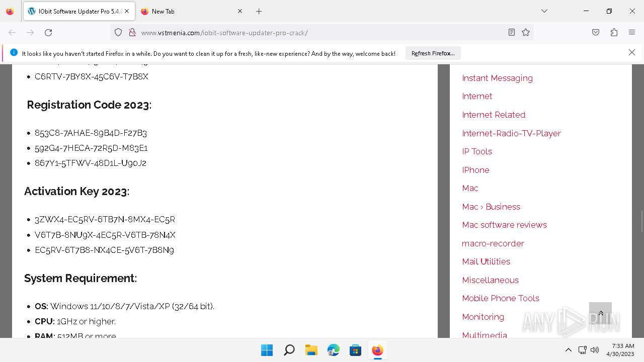644x362 pixels.
Task: Click the Registration Code 2023 heading
Action: coord(89,105)
